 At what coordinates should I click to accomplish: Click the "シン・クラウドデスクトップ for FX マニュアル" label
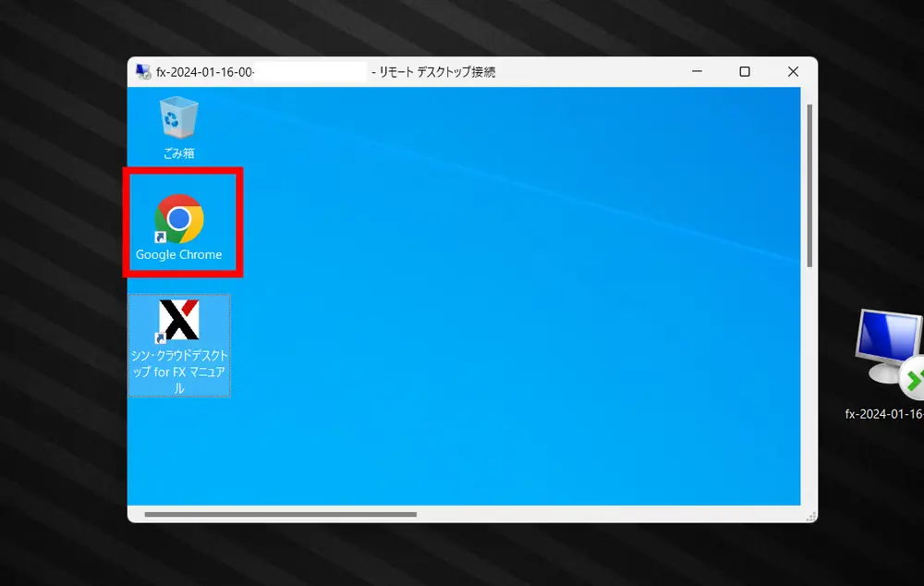pos(179,372)
